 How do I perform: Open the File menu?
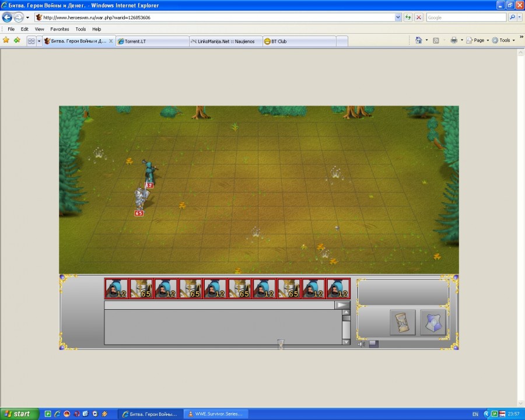tap(11, 29)
